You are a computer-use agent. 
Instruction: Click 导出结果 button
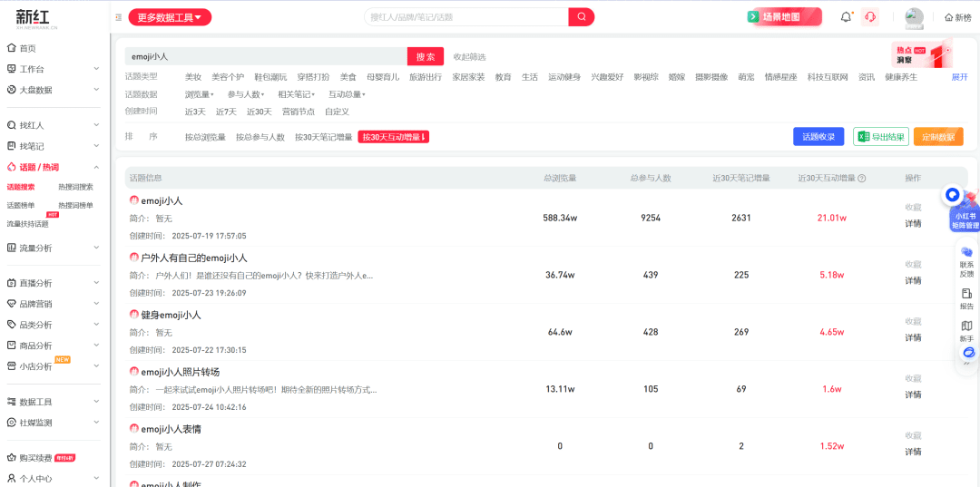coord(880,137)
